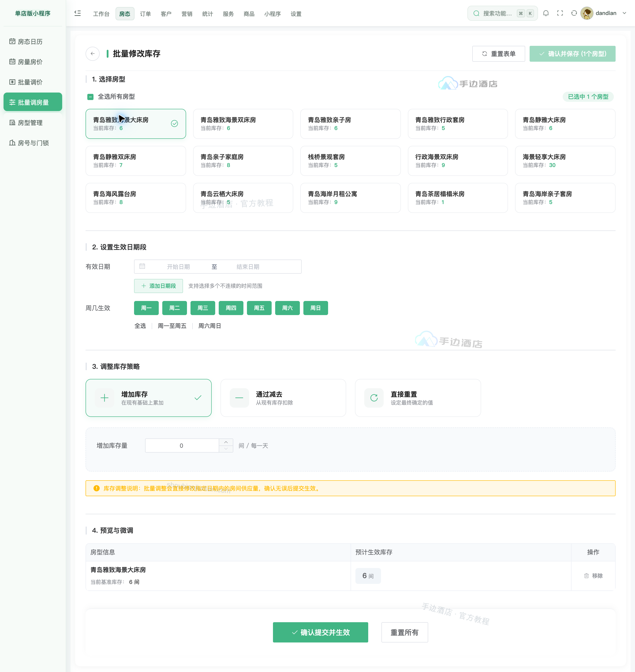The image size is (635, 672).
Task: Decrease 增加库存量 with down stepper
Action: tap(226, 449)
